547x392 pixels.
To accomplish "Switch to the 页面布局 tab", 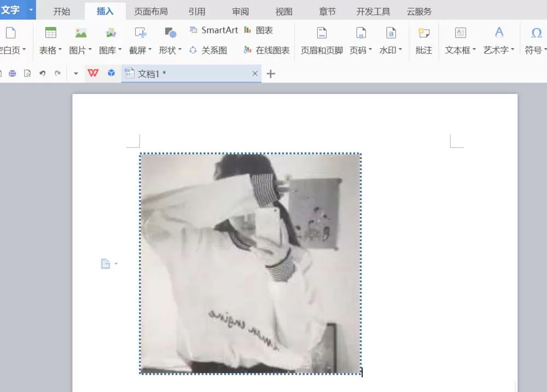I will pos(151,11).
